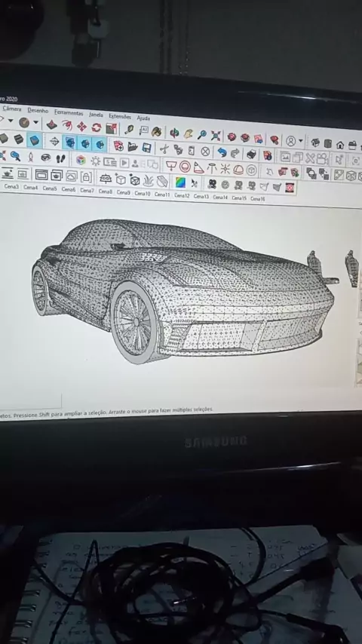
Task: Select the Walk footprints tool
Action: [x=61, y=158]
